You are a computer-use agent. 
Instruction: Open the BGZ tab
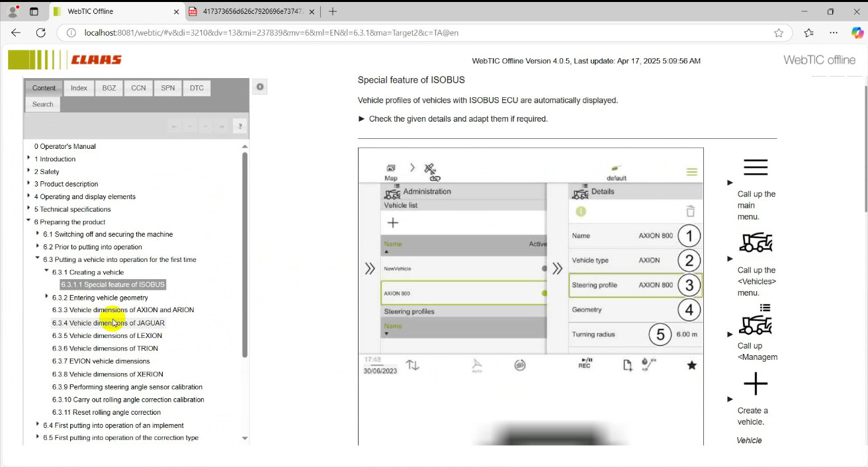(x=109, y=88)
